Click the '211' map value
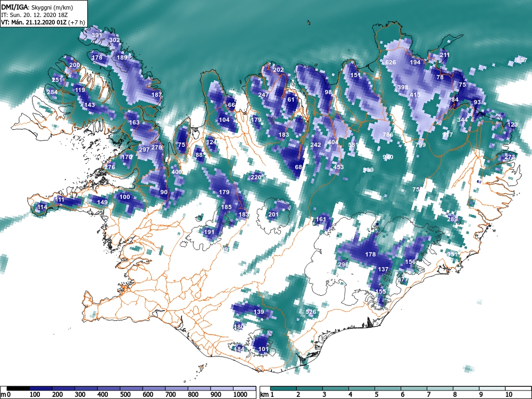Image resolution: width=532 pixels, height=399 pixels. 444,55
